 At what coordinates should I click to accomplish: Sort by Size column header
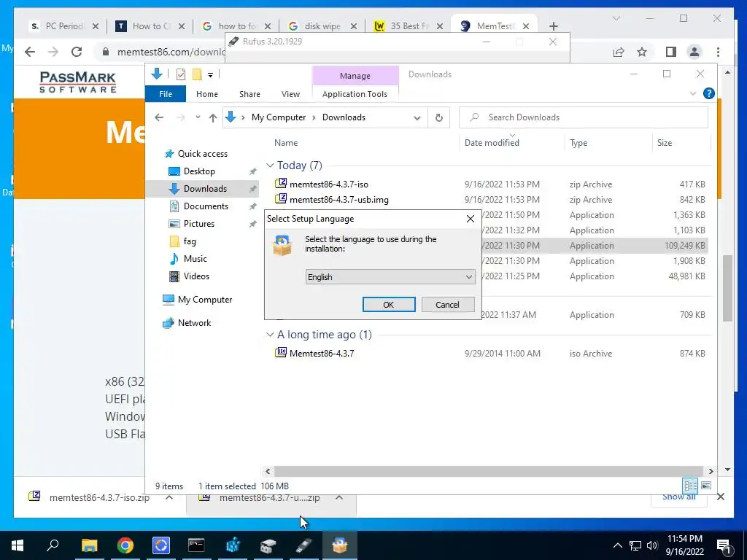click(665, 143)
